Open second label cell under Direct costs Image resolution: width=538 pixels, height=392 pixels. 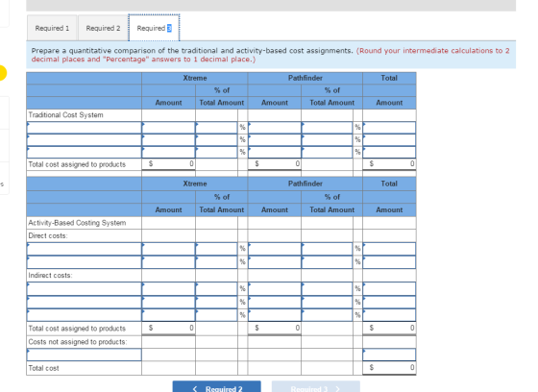[x=85, y=262]
